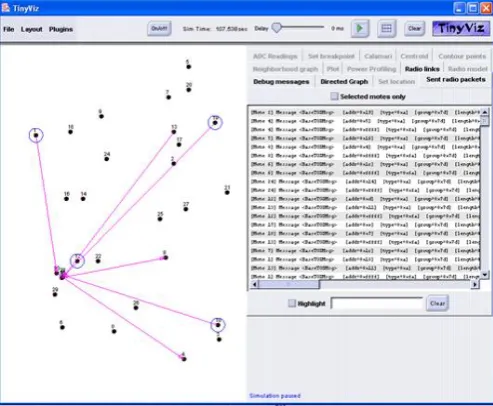Select mote node 21 in the network view
The image size is (493, 406).
(x=227, y=192)
